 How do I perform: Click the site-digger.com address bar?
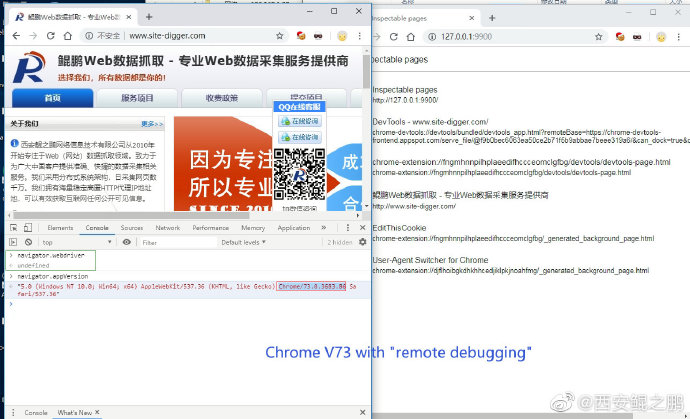point(184,36)
